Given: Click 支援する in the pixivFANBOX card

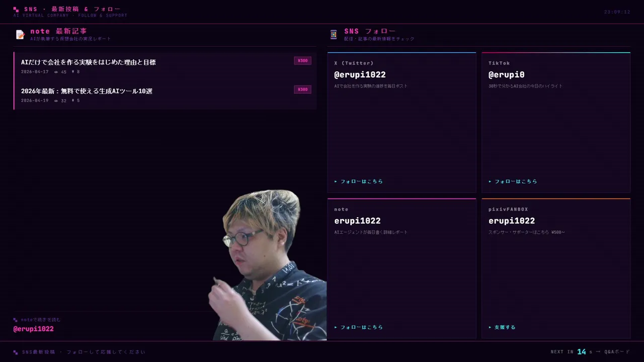Looking at the screenshot, I should point(502,327).
